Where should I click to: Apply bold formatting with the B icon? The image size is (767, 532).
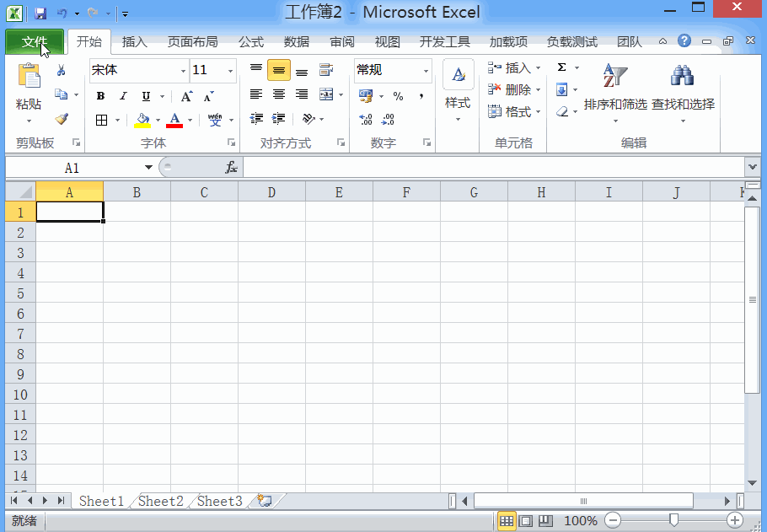pos(99,96)
